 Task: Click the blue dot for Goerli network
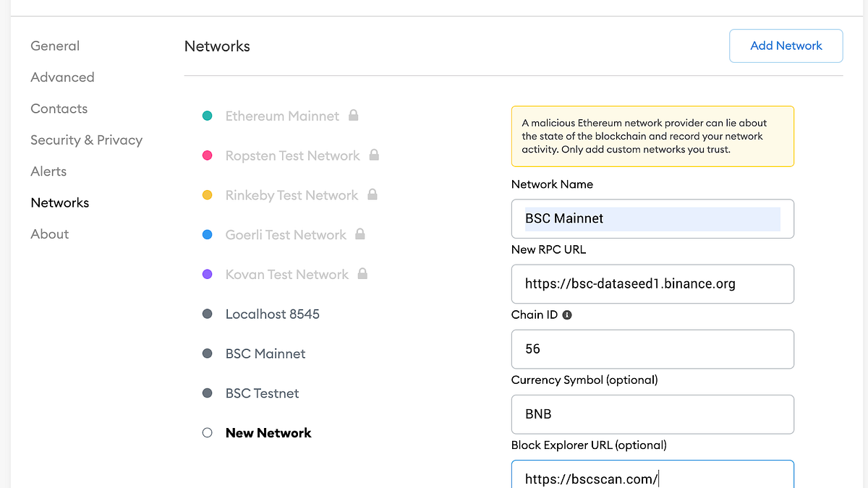tap(208, 235)
